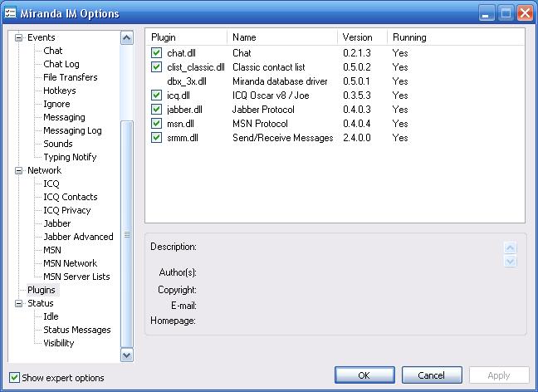Open the MSN settings page
The width and height of the screenshot is (538, 392).
(52, 250)
